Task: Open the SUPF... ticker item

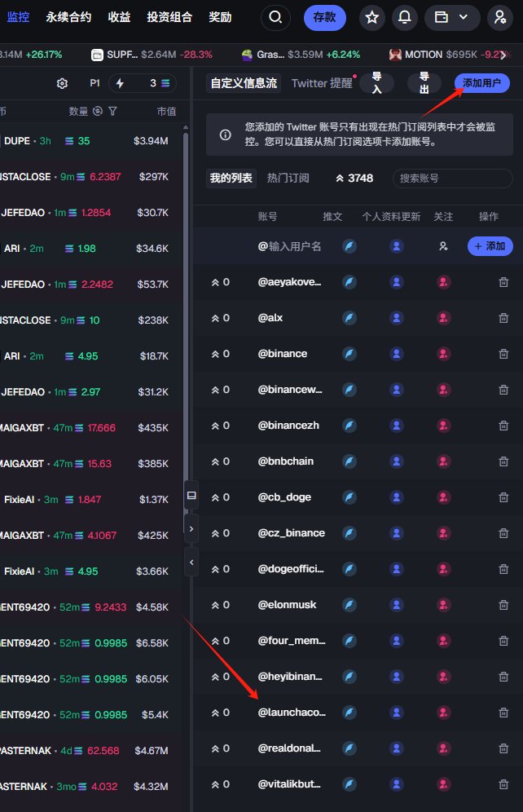Action: [x=152, y=55]
